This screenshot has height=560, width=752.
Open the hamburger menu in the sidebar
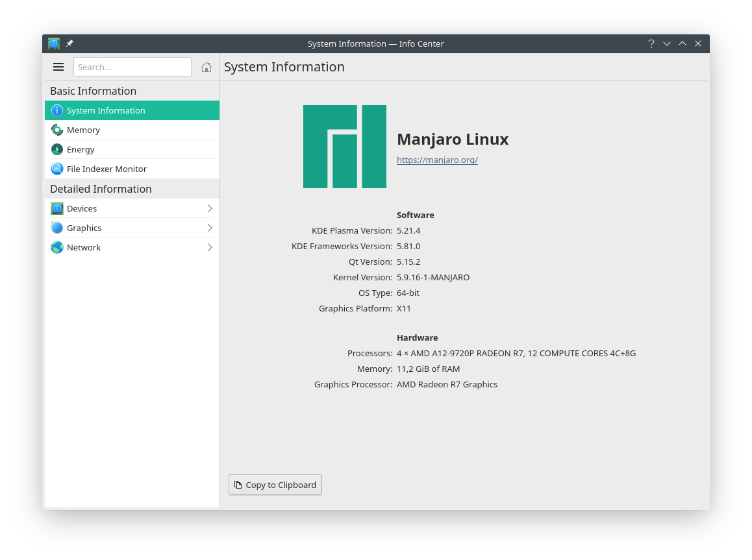(x=58, y=67)
